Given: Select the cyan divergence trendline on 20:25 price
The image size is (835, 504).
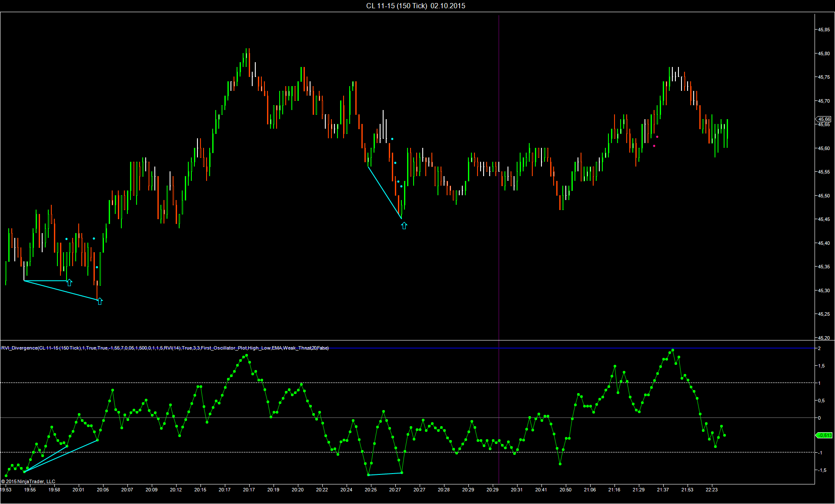Looking at the screenshot, I should pyautogui.click(x=384, y=192).
